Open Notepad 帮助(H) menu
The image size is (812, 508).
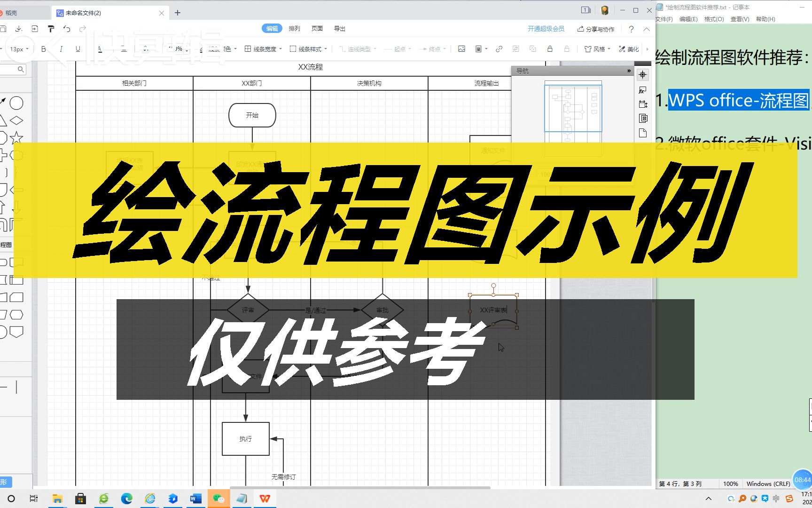click(x=765, y=19)
